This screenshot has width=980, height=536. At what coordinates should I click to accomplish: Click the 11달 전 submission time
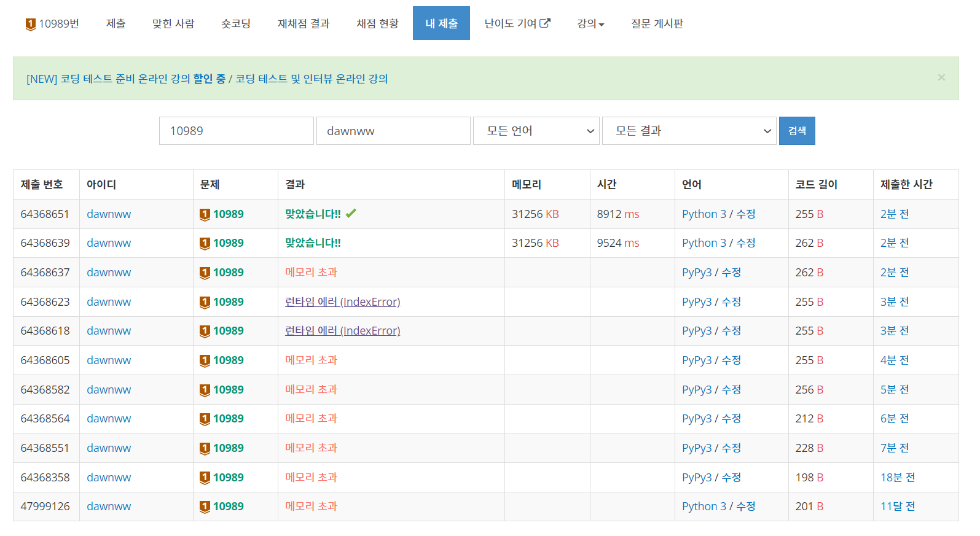tap(898, 507)
